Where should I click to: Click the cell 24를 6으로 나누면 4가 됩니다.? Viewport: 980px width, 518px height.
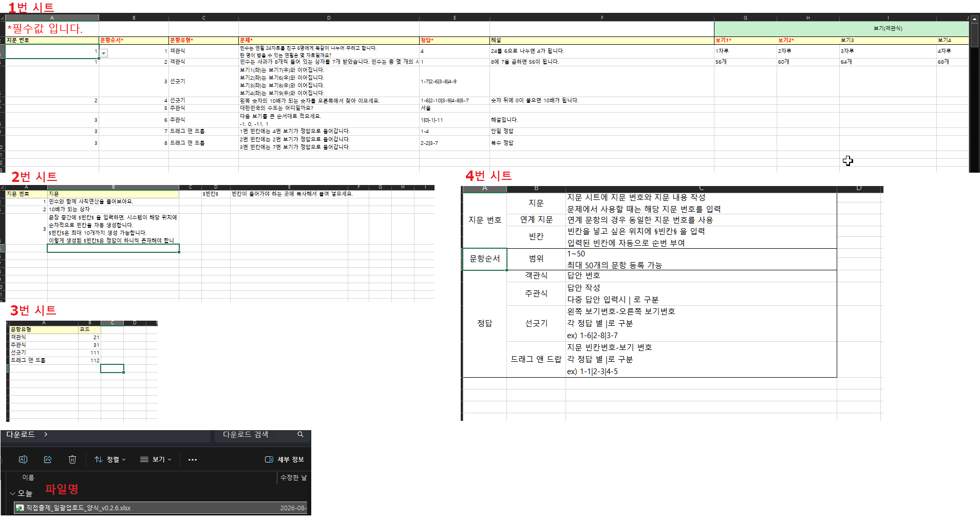pyautogui.click(x=602, y=51)
